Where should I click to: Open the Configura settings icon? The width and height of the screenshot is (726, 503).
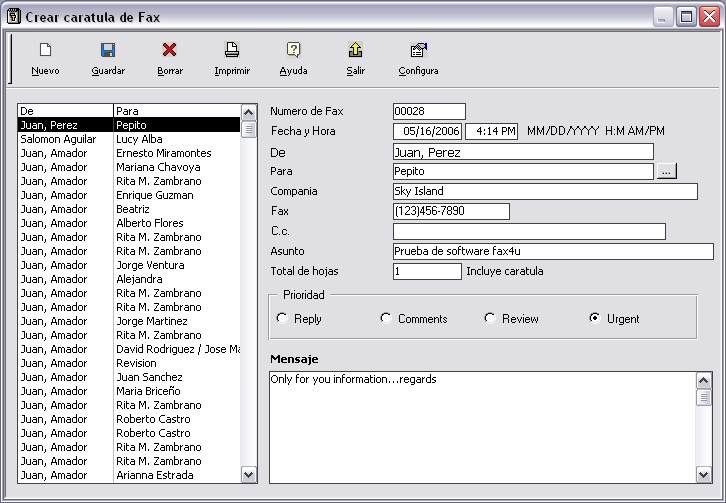tap(419, 50)
